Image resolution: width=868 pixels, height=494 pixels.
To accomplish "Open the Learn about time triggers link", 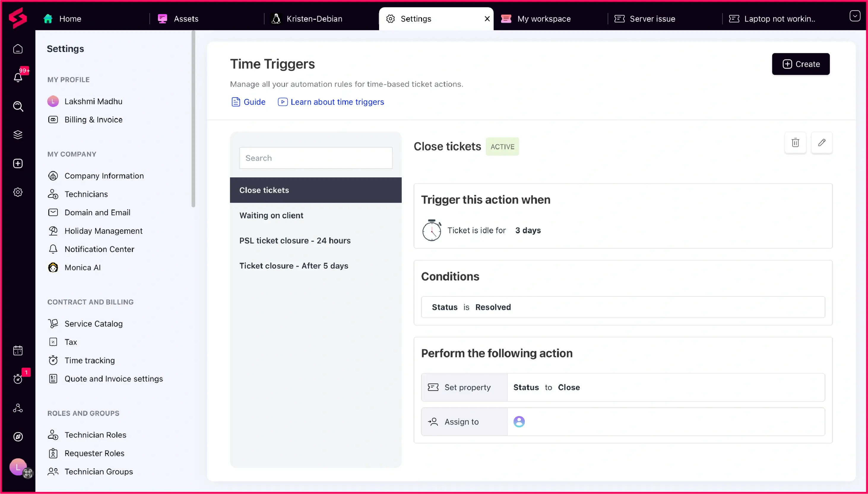I will pyautogui.click(x=337, y=102).
